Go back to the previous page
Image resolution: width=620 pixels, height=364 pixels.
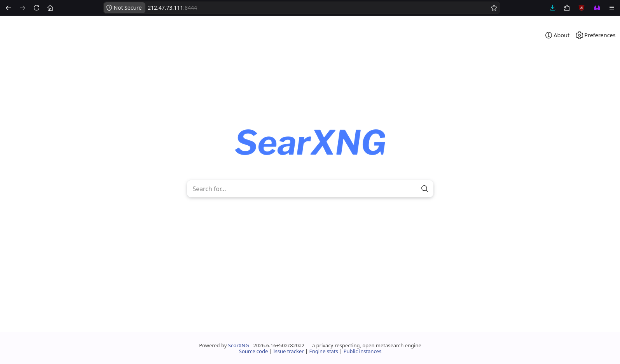(x=9, y=8)
